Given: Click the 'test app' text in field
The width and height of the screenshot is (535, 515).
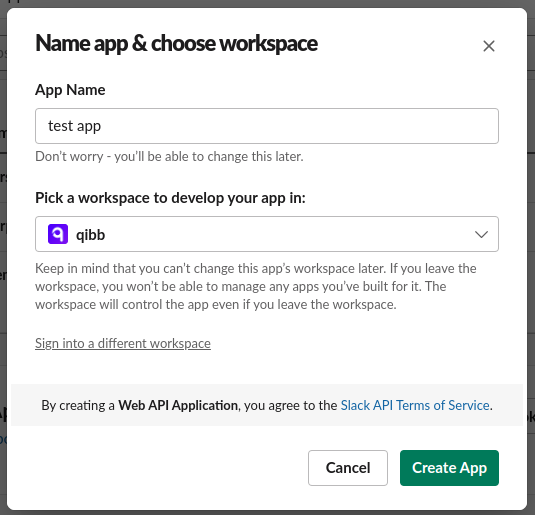Looking at the screenshot, I should click(74, 126).
